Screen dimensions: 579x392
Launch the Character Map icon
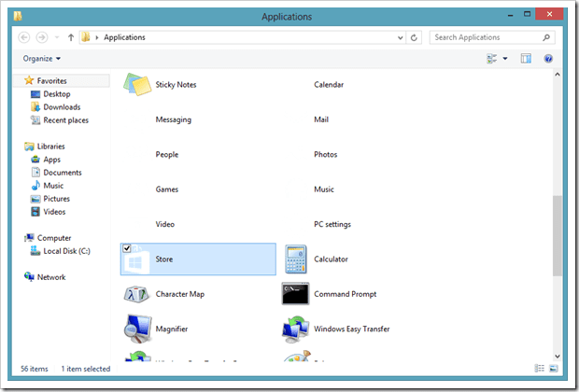pos(136,294)
